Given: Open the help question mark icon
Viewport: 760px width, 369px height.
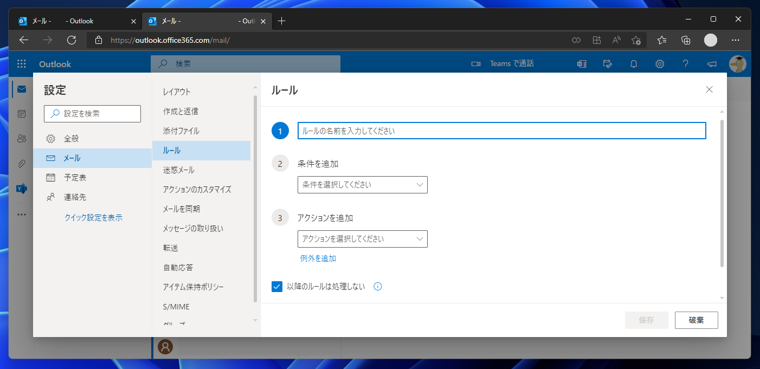Looking at the screenshot, I should point(685,64).
